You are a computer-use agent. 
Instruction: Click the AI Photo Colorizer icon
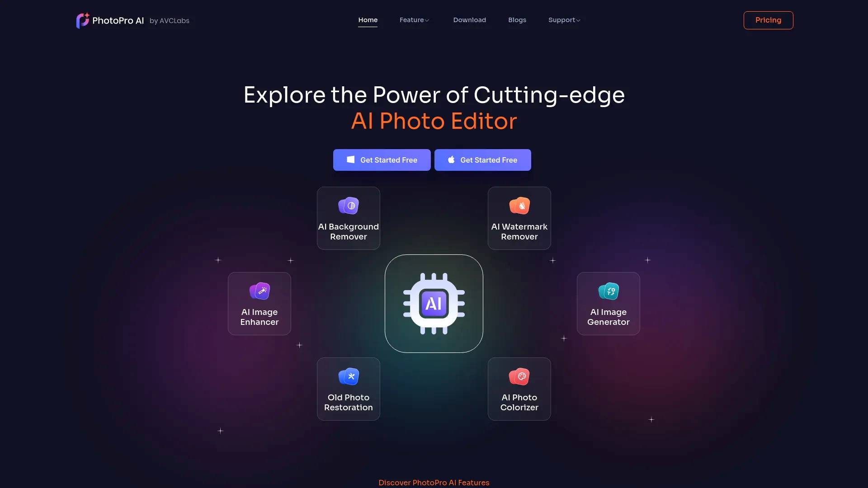tap(519, 375)
